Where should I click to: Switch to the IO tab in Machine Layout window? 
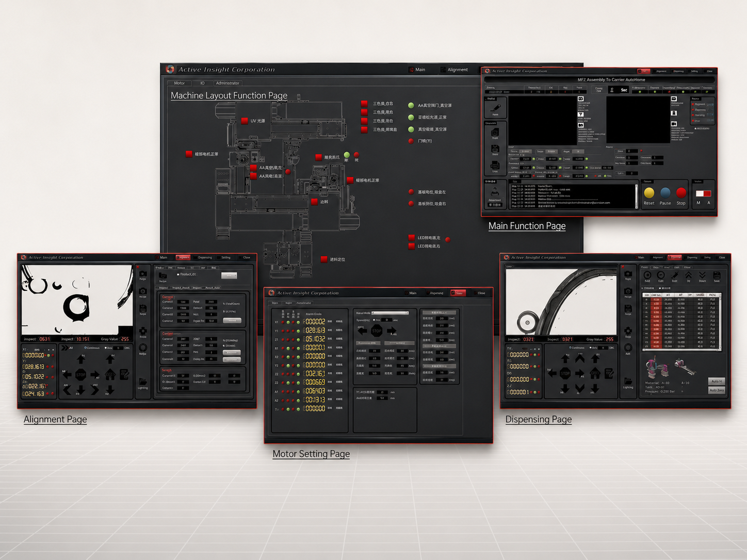[x=202, y=83]
